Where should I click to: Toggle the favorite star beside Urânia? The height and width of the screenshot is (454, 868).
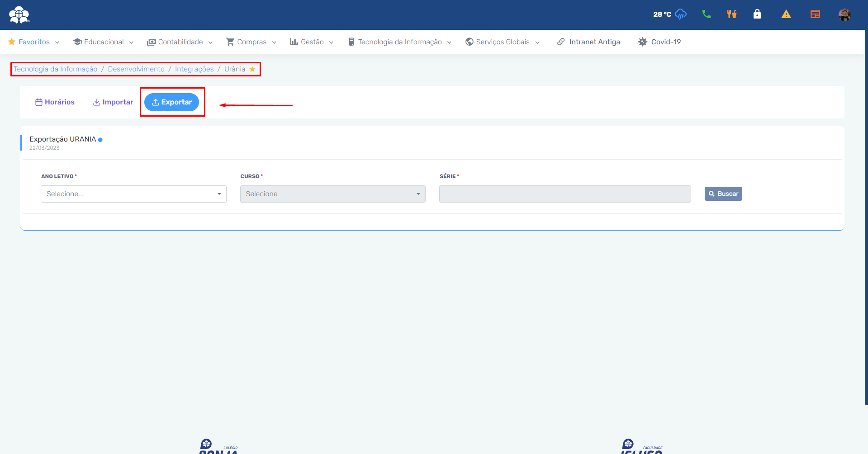click(x=252, y=69)
